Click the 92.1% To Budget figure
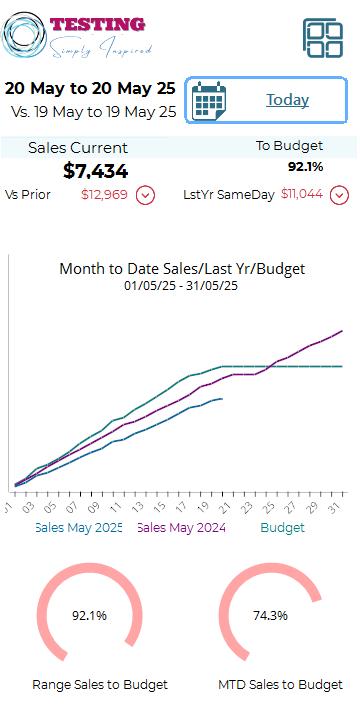 pyautogui.click(x=306, y=167)
